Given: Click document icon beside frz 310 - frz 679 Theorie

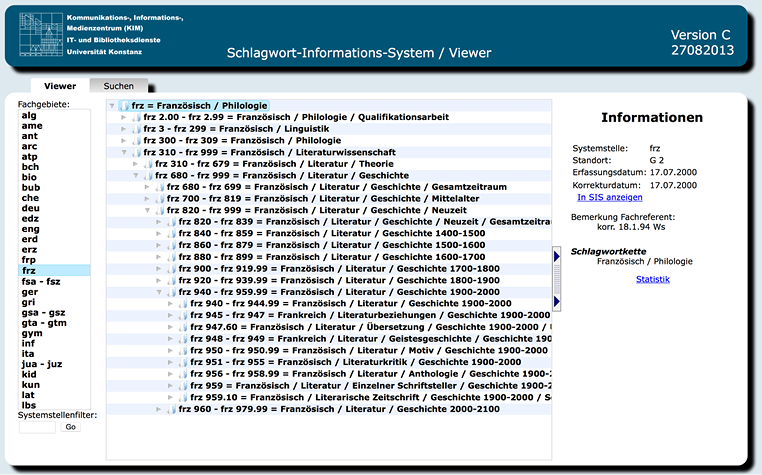Looking at the screenshot, I should click(148, 164).
